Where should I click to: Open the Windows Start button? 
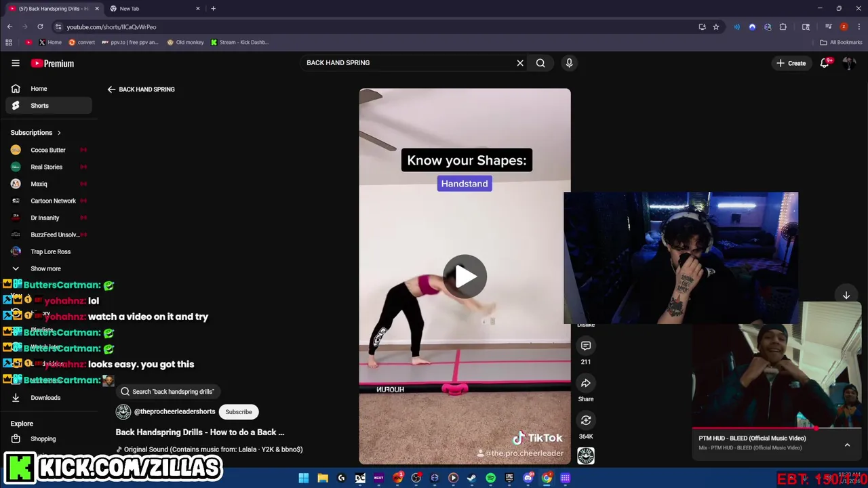(x=304, y=478)
